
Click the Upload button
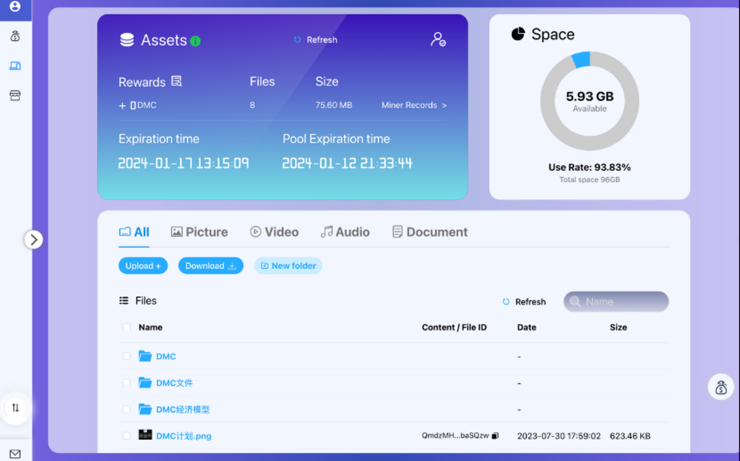click(x=143, y=266)
